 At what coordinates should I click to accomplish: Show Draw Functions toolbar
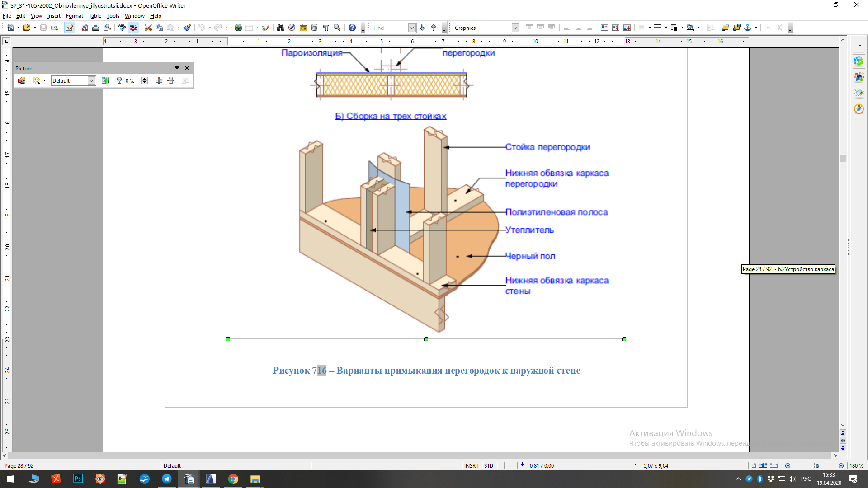[266, 28]
